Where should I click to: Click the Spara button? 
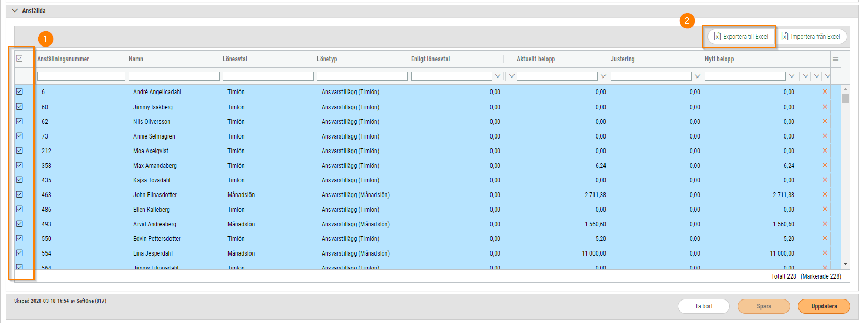pos(764,306)
